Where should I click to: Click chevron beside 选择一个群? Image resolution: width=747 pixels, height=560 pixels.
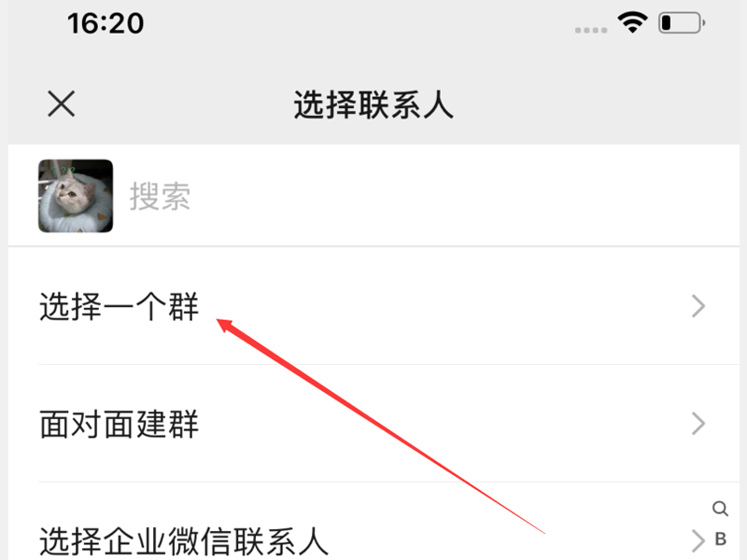pos(698,306)
